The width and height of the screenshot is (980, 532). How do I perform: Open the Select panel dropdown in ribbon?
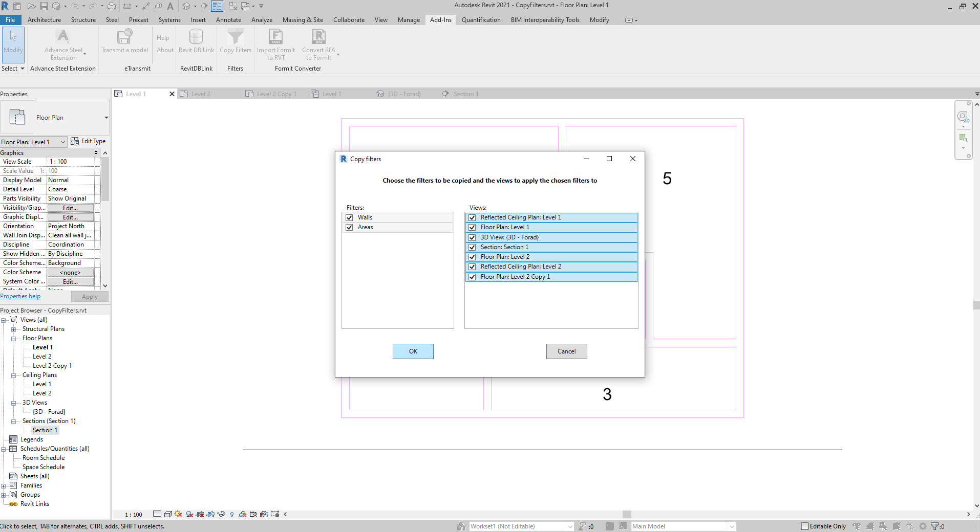(13, 69)
